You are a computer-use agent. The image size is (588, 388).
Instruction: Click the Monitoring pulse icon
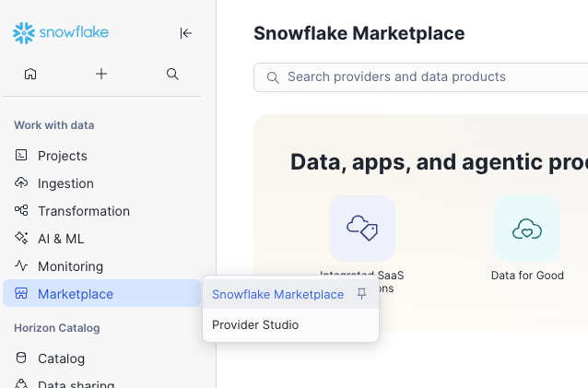pyautogui.click(x=21, y=266)
